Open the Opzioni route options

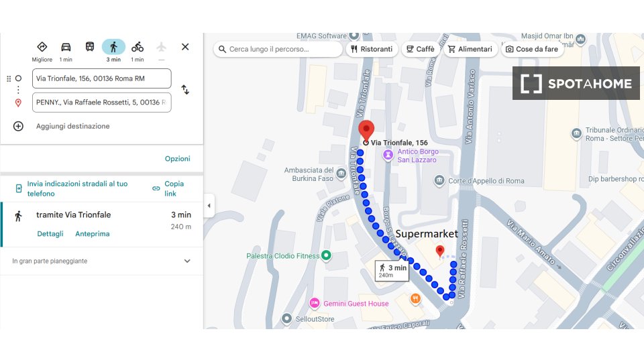tap(178, 159)
